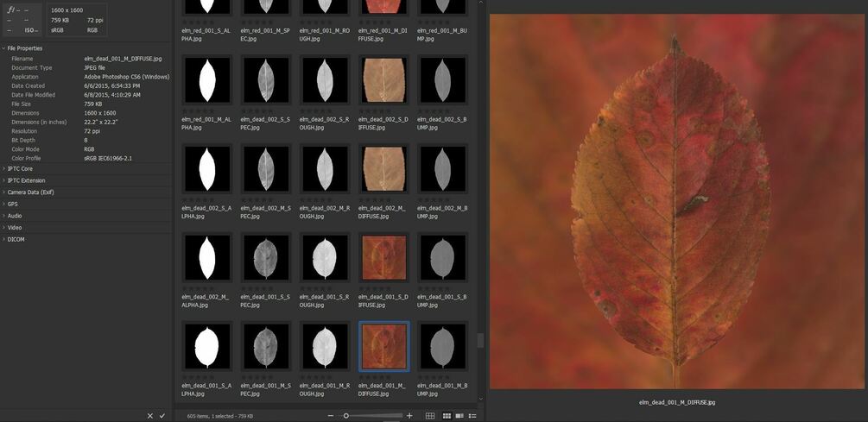Switch to view content as thumbnails

click(x=447, y=416)
